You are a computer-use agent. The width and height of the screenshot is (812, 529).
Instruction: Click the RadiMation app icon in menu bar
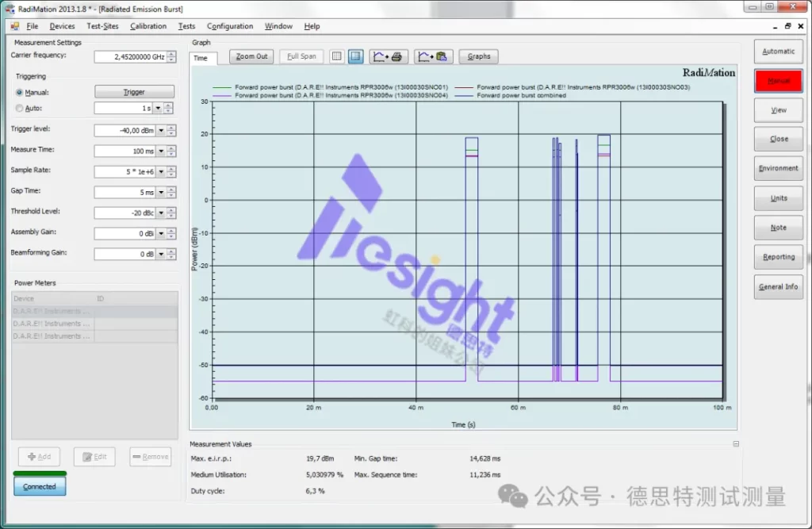pyautogui.click(x=15, y=26)
